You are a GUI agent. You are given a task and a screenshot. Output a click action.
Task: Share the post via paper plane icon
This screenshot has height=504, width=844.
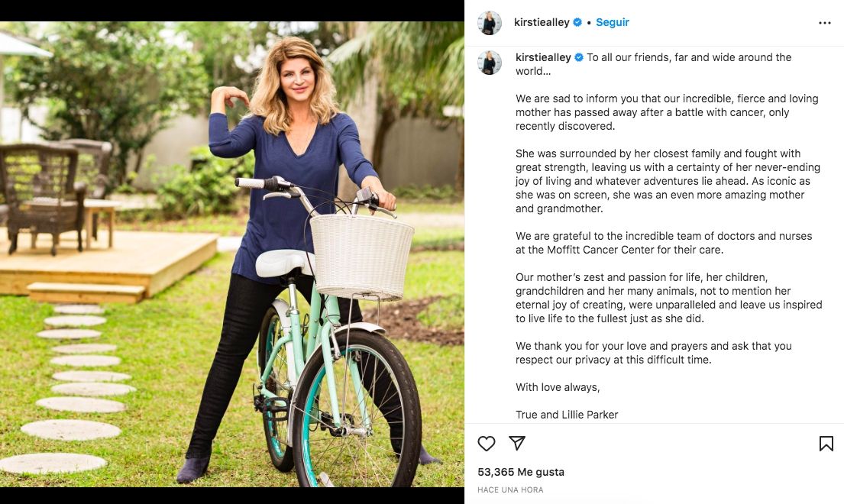(x=517, y=443)
